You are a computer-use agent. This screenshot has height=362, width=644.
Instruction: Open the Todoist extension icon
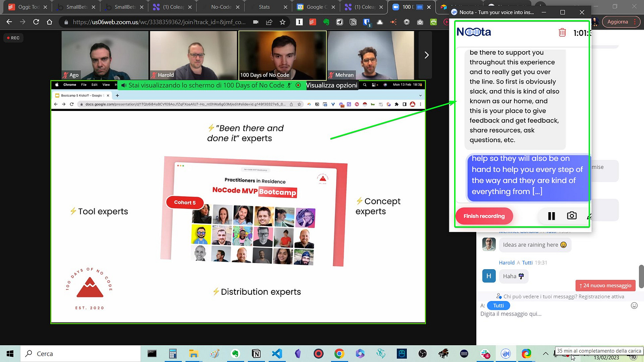click(x=312, y=22)
